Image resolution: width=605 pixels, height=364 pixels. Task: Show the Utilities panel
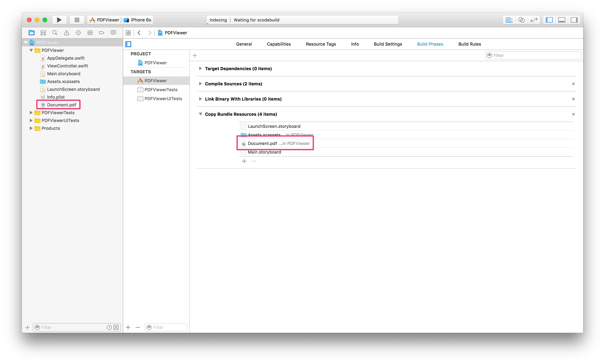[574, 20]
